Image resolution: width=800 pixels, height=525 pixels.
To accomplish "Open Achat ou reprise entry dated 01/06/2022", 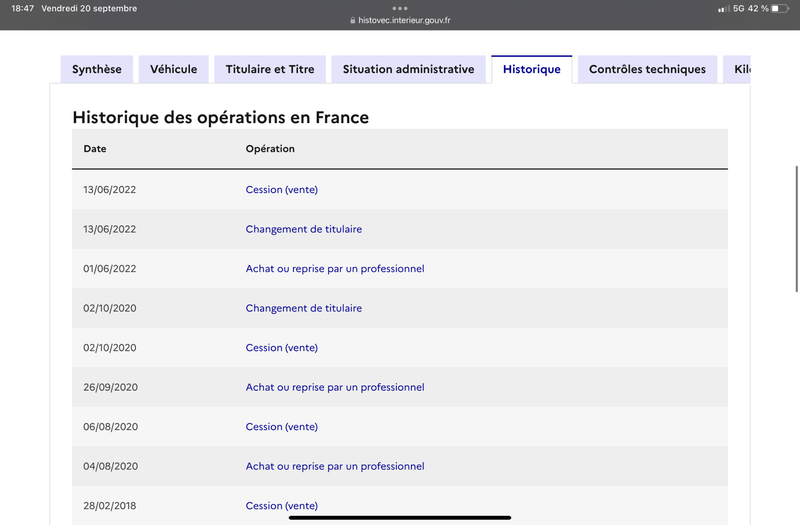I will click(x=335, y=269).
